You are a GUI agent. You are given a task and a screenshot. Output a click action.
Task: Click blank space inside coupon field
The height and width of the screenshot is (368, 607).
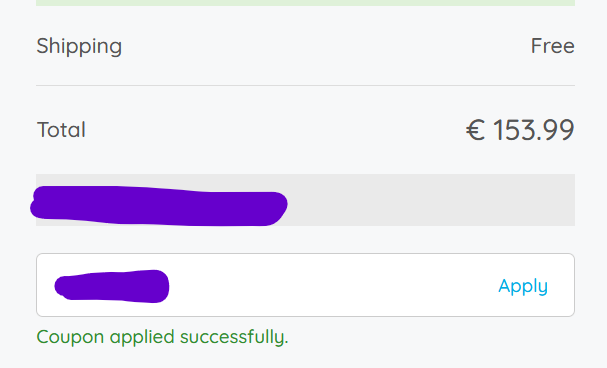click(333, 286)
